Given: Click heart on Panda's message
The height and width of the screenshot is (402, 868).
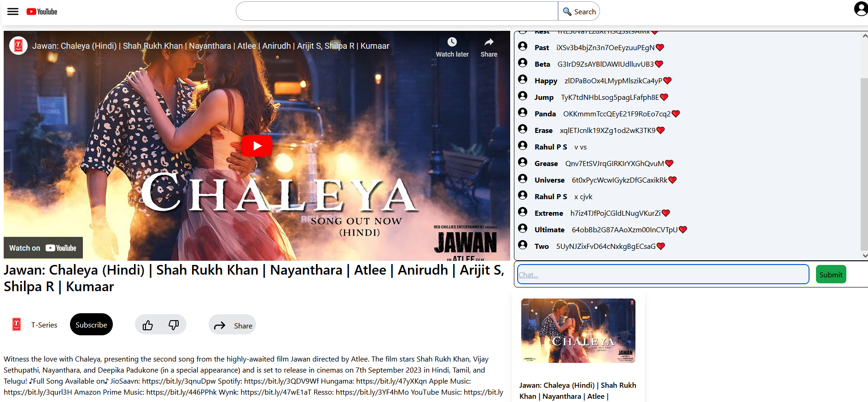Looking at the screenshot, I should (x=676, y=114).
